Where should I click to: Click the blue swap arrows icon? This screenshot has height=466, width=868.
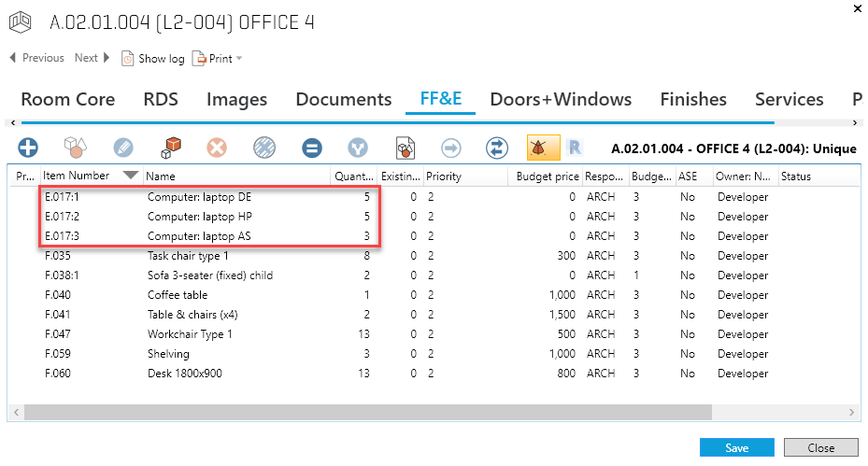pos(496,148)
